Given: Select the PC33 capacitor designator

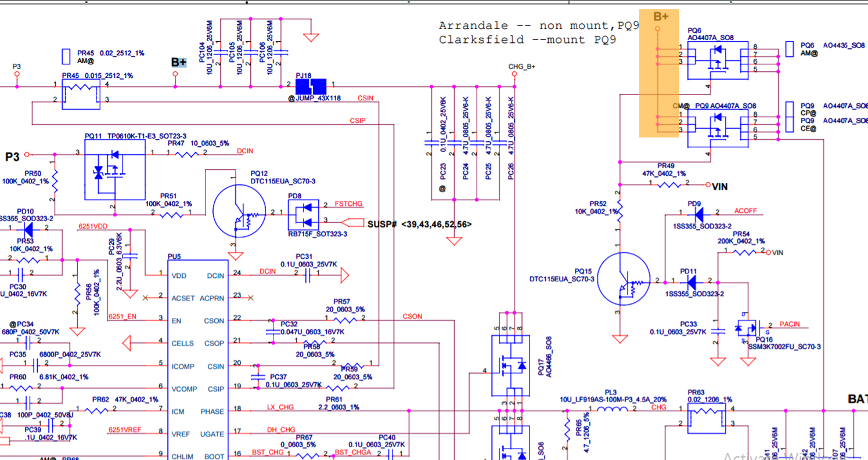Looking at the screenshot, I should (689, 324).
